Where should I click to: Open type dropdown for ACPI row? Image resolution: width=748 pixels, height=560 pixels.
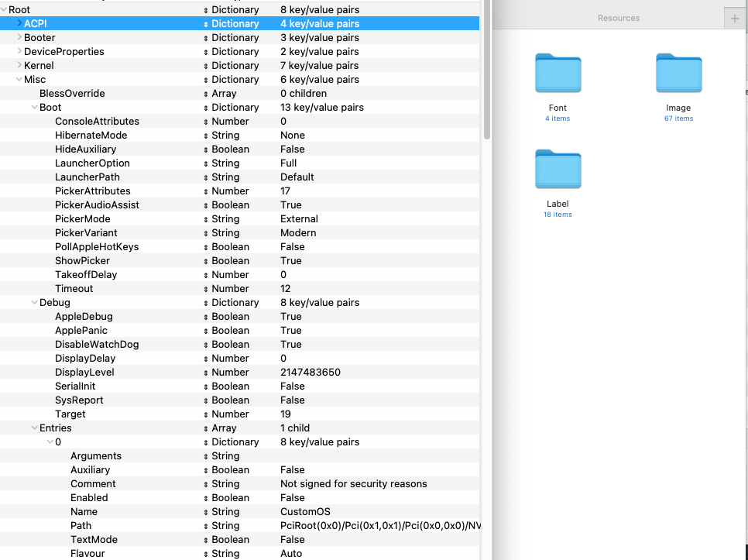(206, 24)
